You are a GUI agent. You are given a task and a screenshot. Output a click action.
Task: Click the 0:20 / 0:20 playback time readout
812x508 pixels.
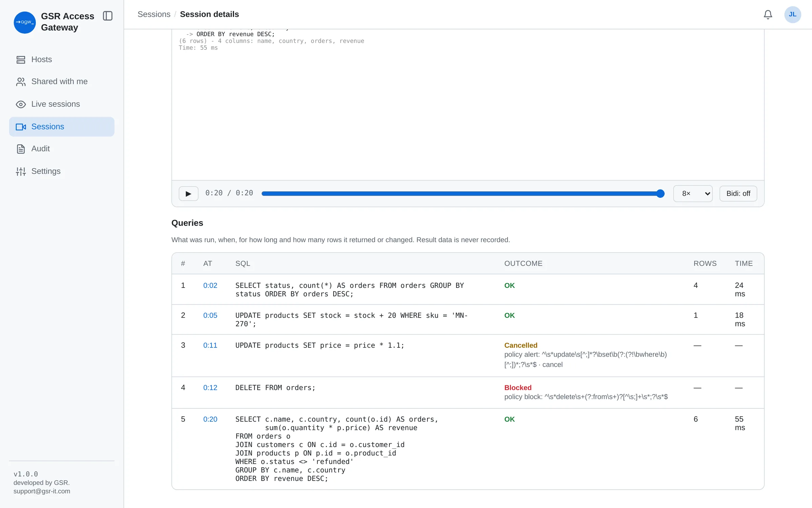click(x=229, y=193)
